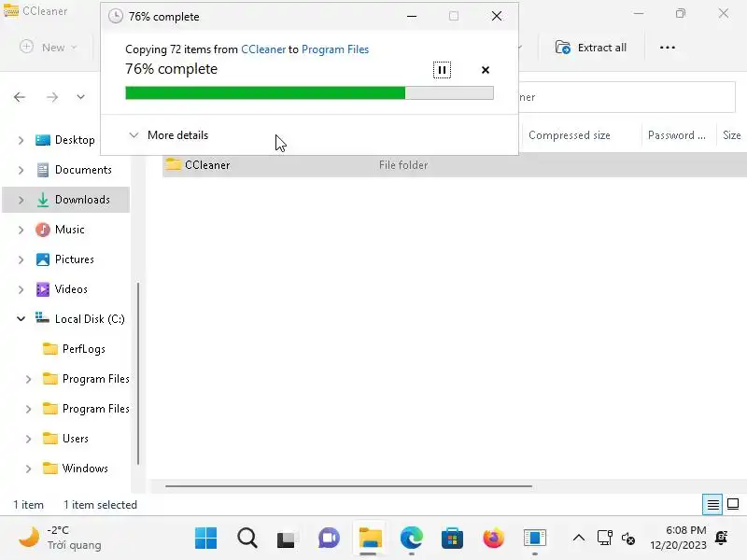Click the green copy progress bar
Image resolution: width=747 pixels, height=560 pixels.
[x=309, y=92]
